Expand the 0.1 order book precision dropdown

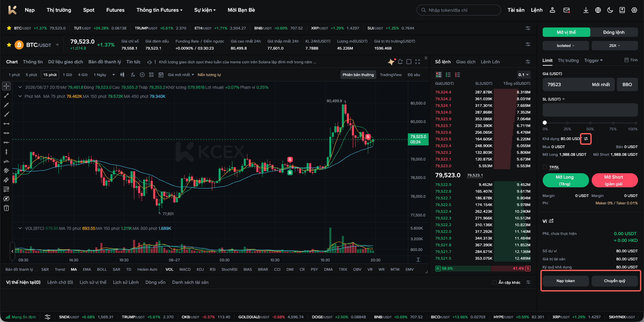click(524, 75)
